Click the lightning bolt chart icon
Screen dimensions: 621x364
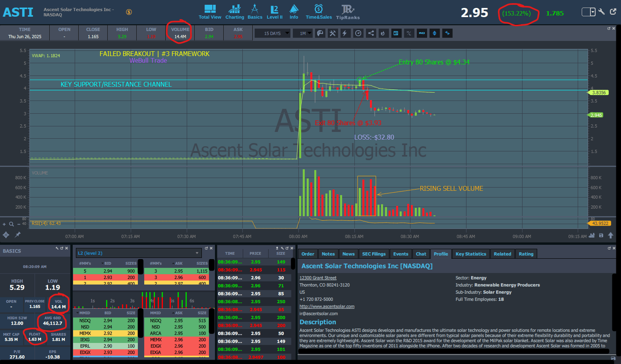(345, 33)
